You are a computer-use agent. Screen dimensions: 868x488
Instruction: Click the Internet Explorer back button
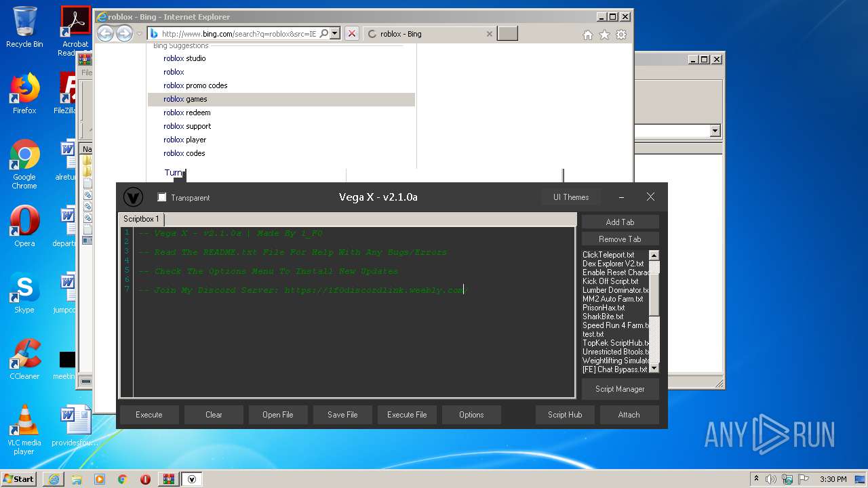[x=105, y=33]
